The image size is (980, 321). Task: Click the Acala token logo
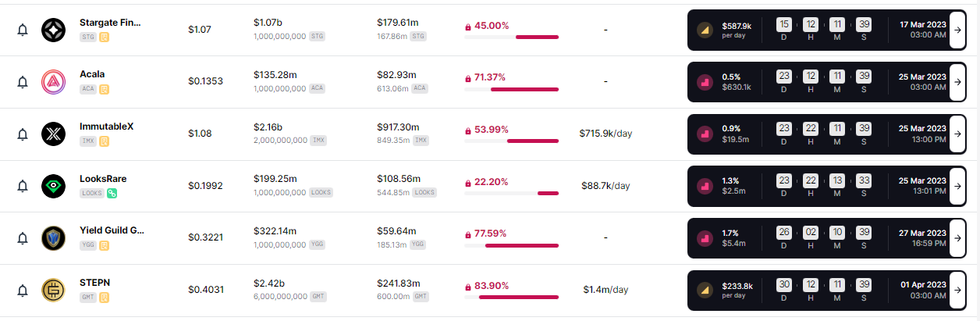(54, 81)
